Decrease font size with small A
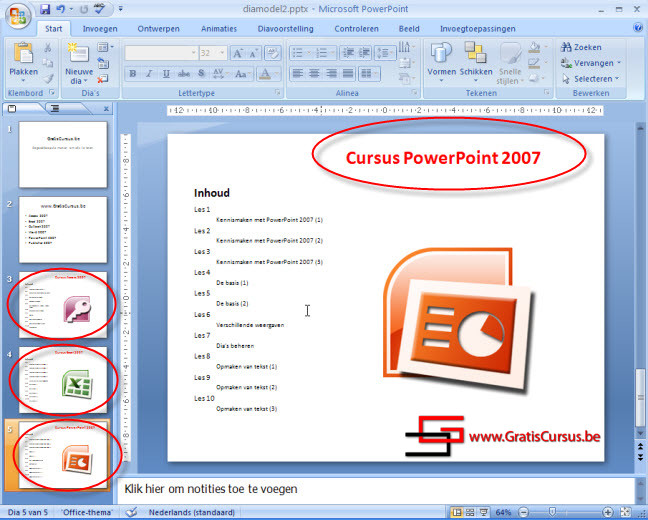Screen dimensions: 648x520 pyautogui.click(x=253, y=53)
